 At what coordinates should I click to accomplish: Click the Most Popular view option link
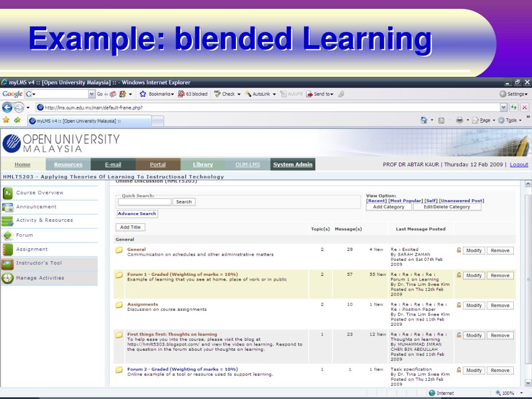point(405,201)
